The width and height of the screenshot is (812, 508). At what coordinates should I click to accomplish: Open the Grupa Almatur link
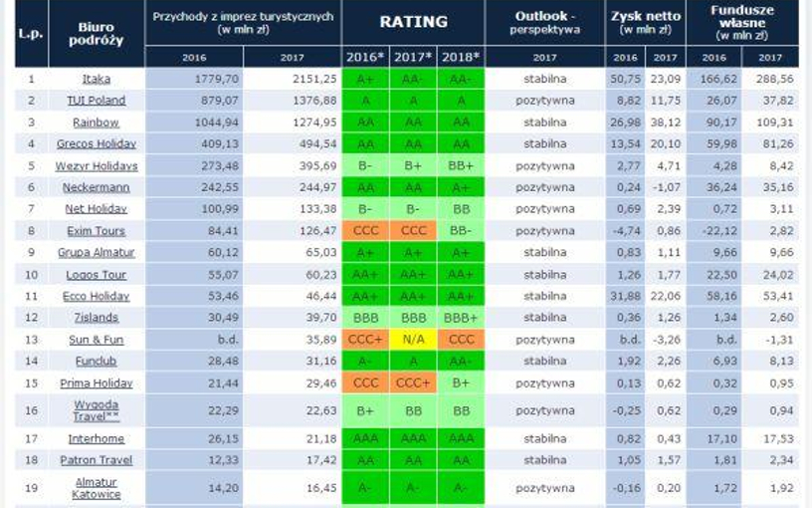click(x=97, y=252)
